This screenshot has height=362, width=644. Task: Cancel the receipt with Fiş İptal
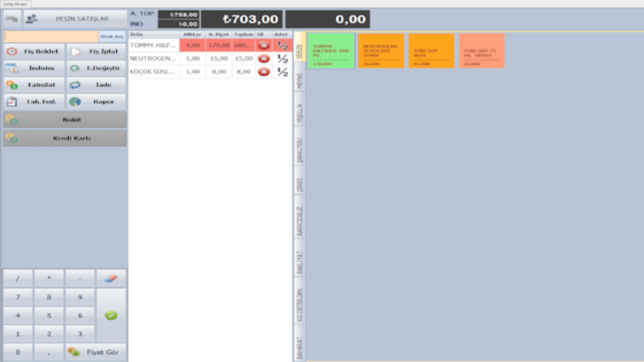coord(96,51)
